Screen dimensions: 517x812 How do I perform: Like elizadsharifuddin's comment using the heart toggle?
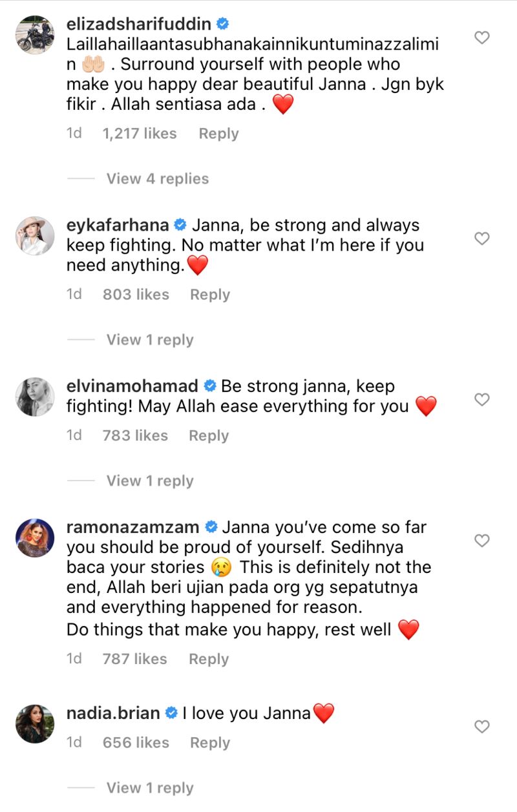pos(481,37)
